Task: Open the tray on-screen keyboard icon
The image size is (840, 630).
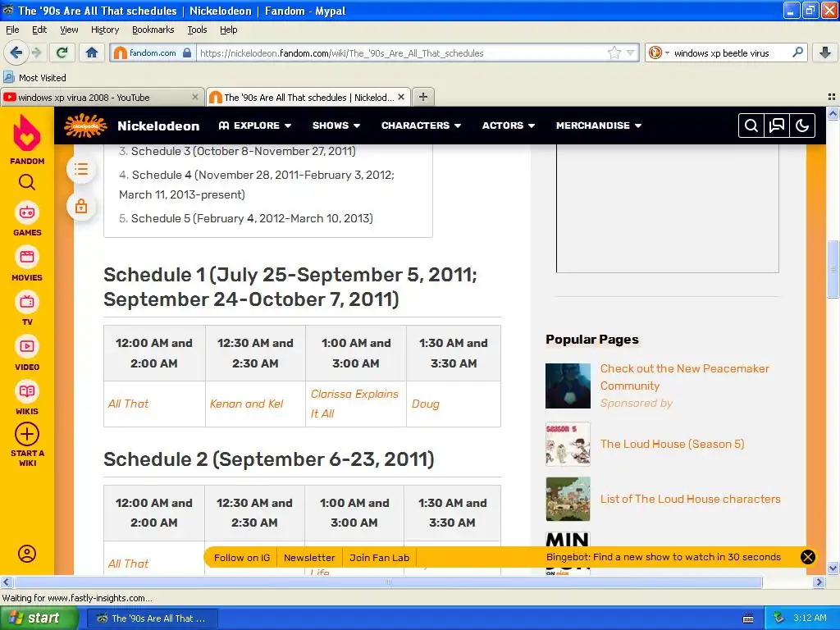Action: (x=748, y=619)
